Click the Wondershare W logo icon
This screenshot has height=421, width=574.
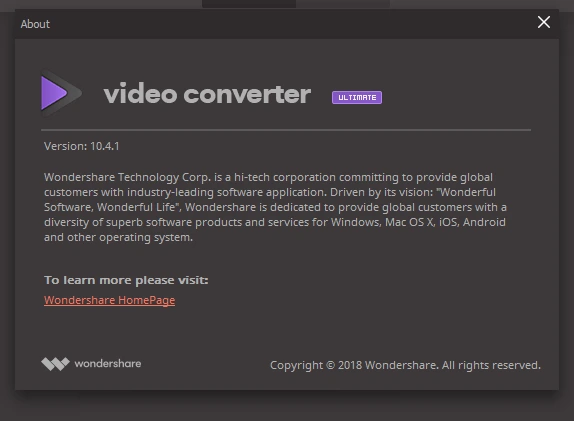point(55,364)
